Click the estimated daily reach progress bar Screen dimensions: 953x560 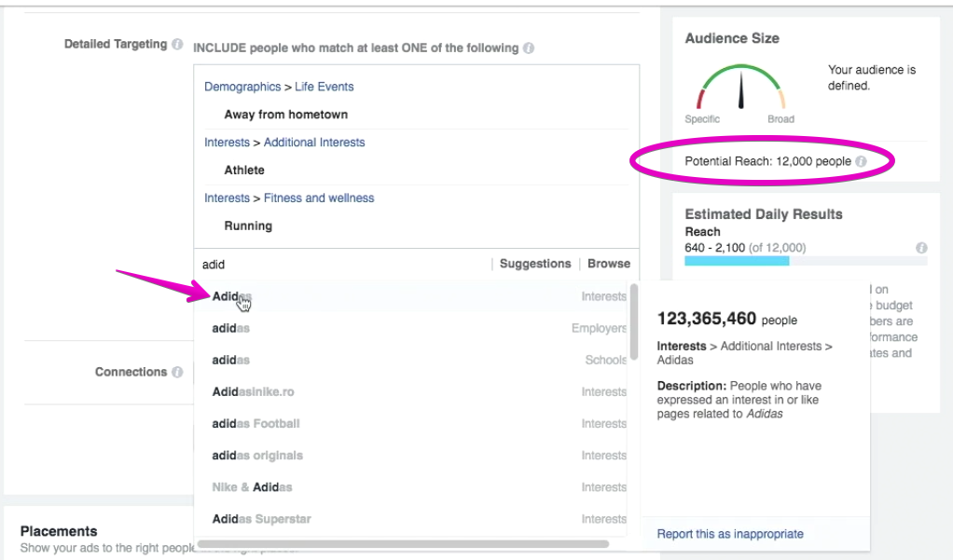tap(806, 261)
